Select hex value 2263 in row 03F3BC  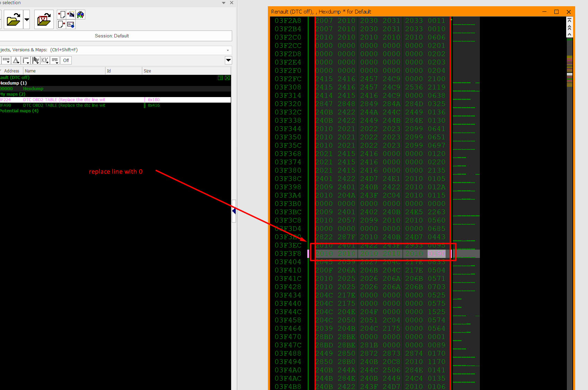pos(437,212)
